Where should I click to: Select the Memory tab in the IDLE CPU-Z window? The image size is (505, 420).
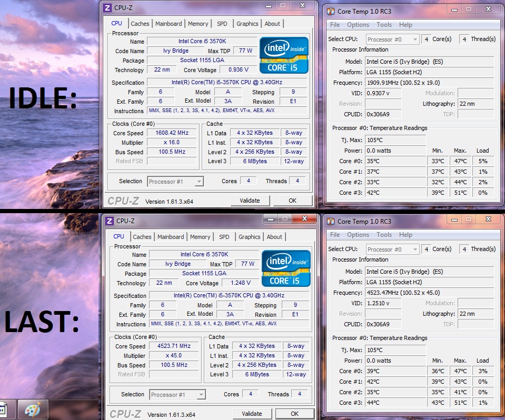tap(198, 24)
